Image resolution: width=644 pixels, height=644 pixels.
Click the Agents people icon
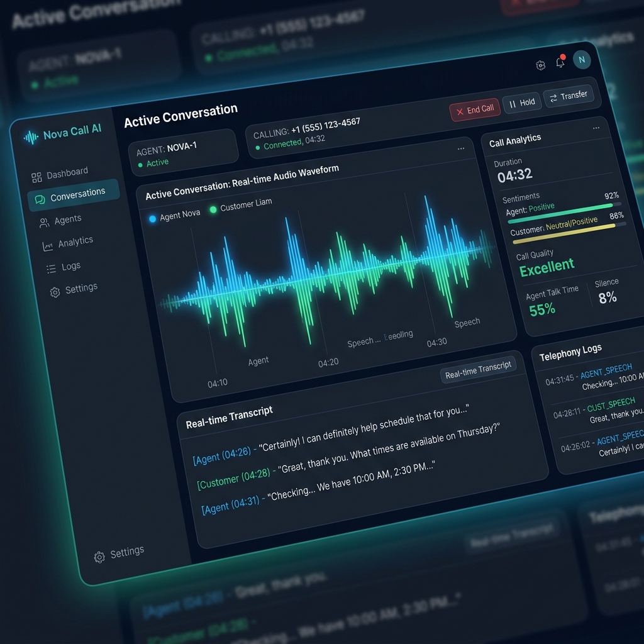point(44,223)
